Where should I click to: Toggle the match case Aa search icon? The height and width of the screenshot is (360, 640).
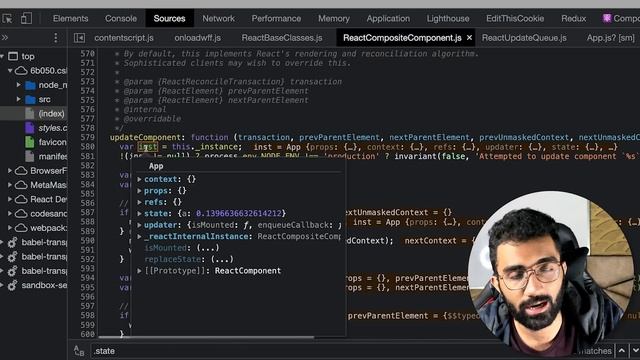coord(79,351)
